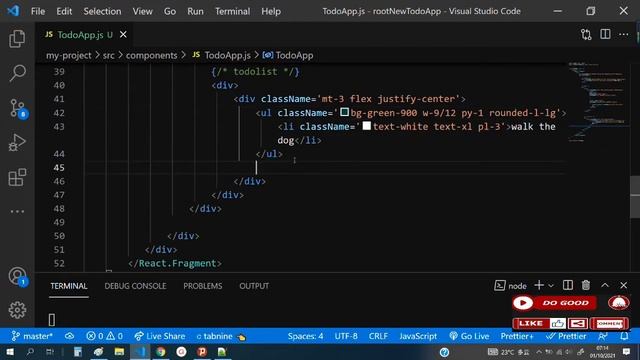Open the Extensions view
Viewport: 640px width, 360px height.
[17, 178]
